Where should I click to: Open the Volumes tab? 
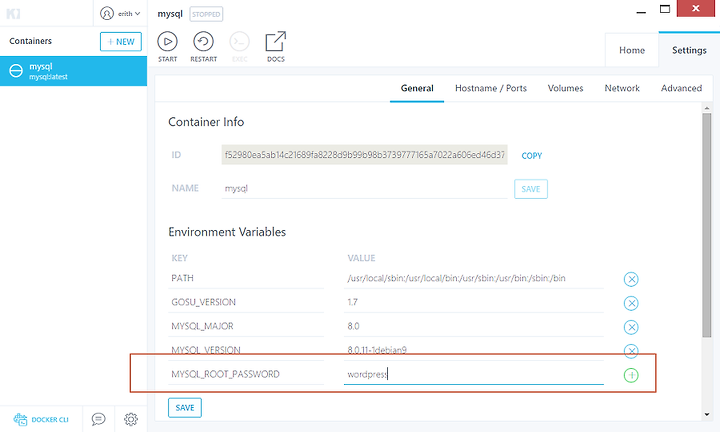coord(565,88)
